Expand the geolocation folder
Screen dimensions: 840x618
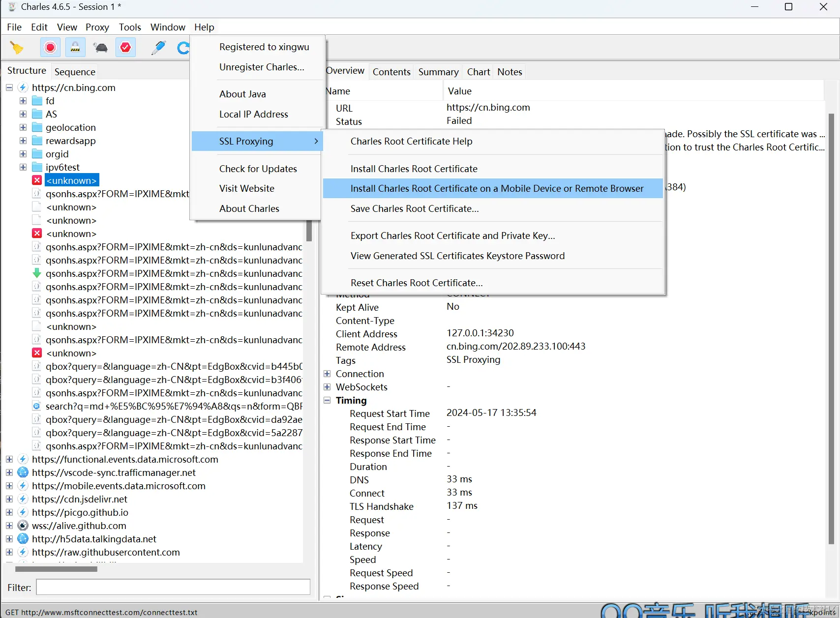tap(23, 127)
